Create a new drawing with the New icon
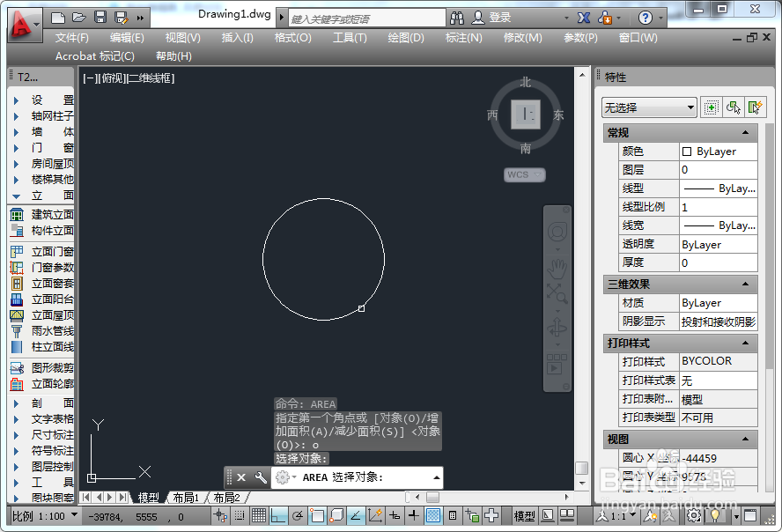This screenshot has width=782, height=532. (58, 18)
